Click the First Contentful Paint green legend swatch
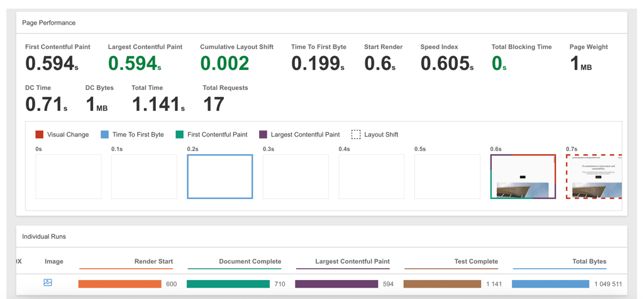 pyautogui.click(x=179, y=135)
